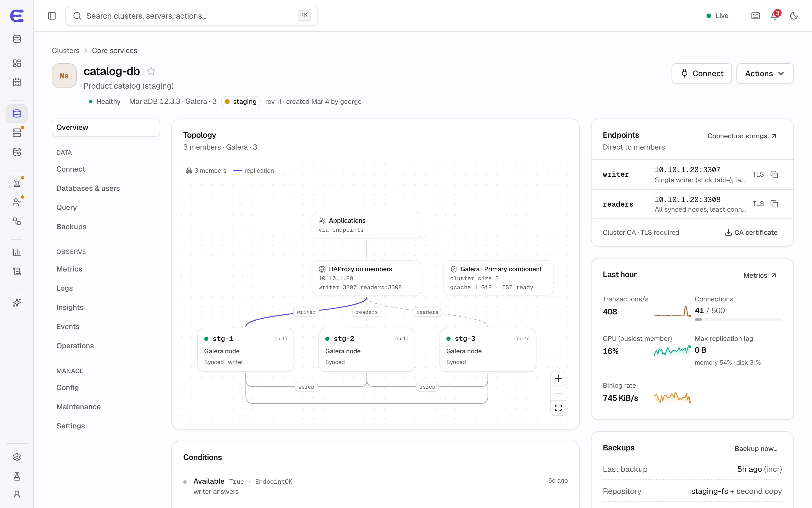Image resolution: width=812 pixels, height=508 pixels.
Task: Switch to dark mode moon icon
Action: point(794,16)
